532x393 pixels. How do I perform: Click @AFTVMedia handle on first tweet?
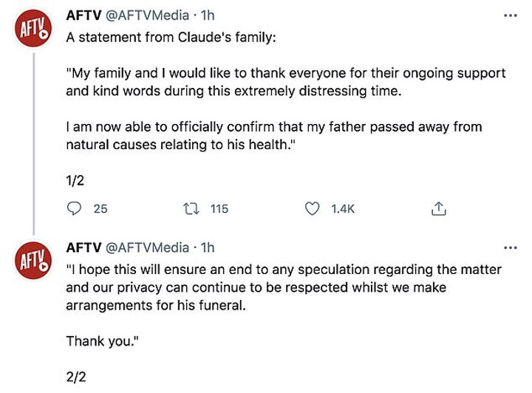(x=147, y=16)
